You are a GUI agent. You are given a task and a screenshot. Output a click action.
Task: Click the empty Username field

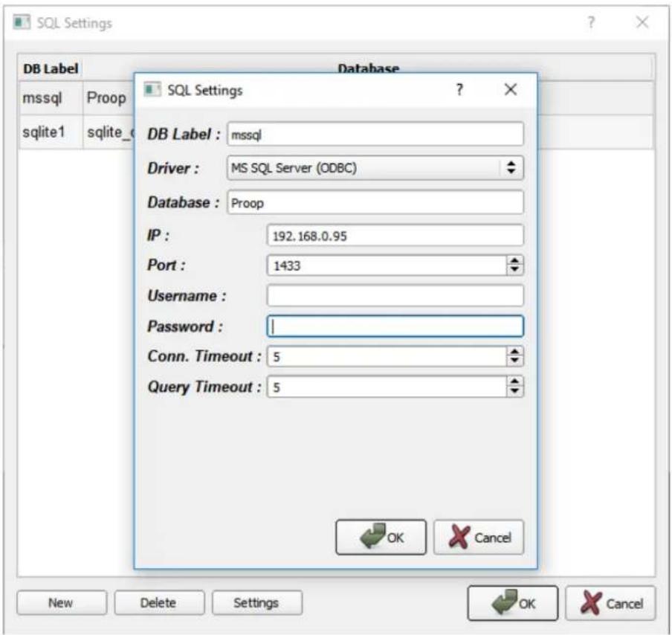click(395, 295)
